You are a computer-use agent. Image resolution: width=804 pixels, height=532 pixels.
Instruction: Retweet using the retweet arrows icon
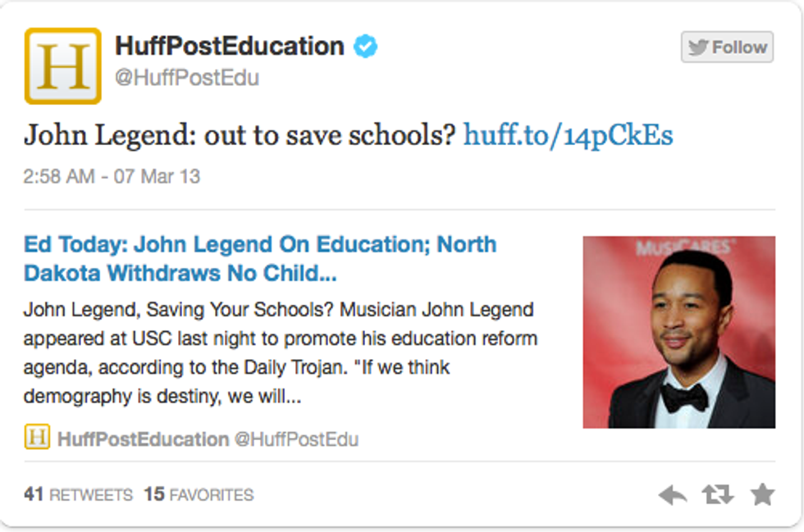point(718,494)
